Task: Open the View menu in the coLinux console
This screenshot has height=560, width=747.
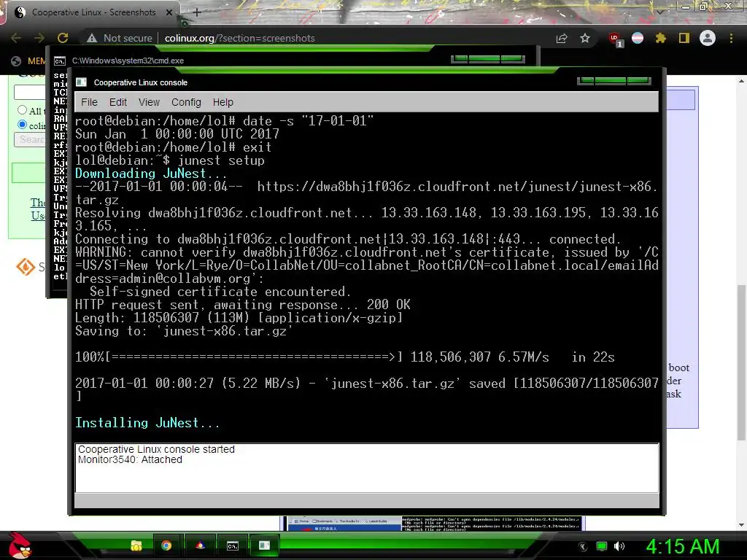Action: (149, 102)
